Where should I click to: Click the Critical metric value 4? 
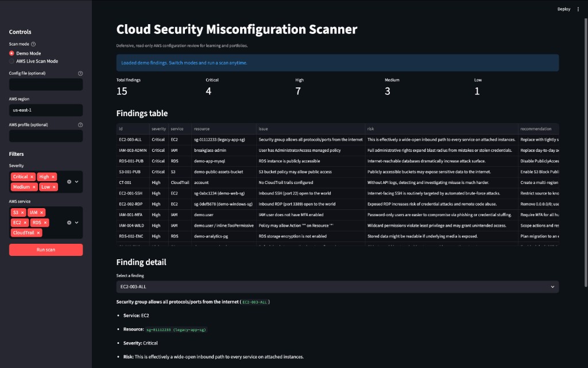pyautogui.click(x=208, y=91)
